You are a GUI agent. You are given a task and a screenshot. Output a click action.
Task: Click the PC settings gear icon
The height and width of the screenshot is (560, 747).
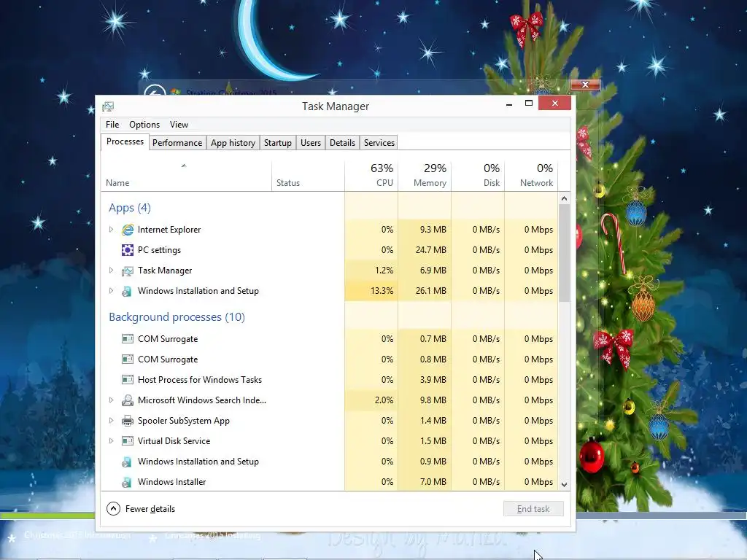point(127,250)
